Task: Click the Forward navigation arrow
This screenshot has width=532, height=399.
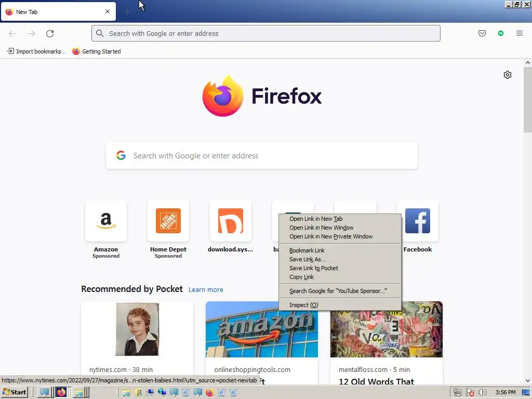Action: coord(31,33)
